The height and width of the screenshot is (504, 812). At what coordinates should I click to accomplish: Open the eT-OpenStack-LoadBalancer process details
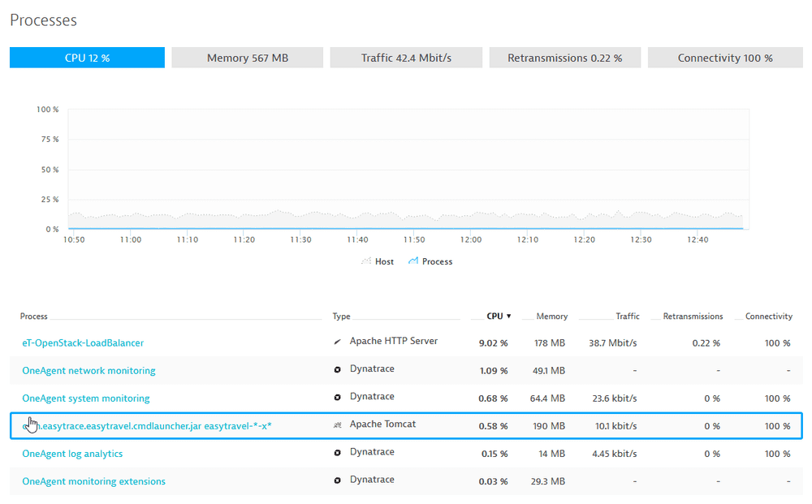pyautogui.click(x=82, y=342)
